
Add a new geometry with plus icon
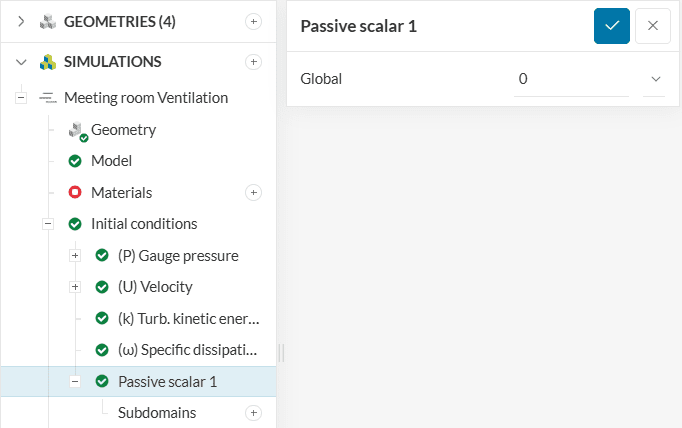pyautogui.click(x=254, y=22)
